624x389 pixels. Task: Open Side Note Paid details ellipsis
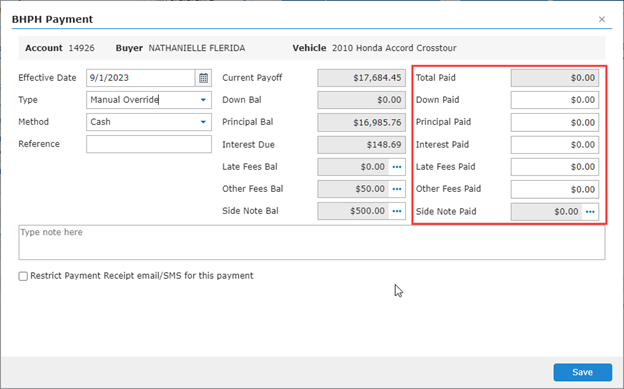pos(590,212)
